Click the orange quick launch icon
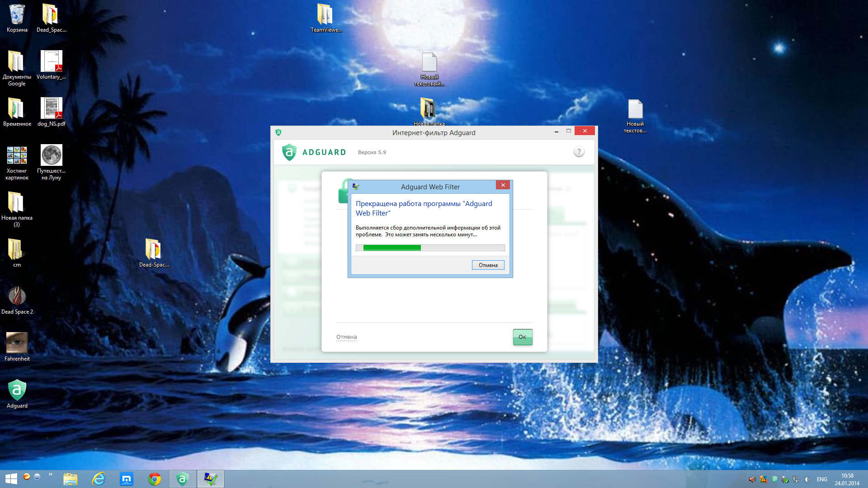Screen dimensions: 868x488 pos(27,476)
